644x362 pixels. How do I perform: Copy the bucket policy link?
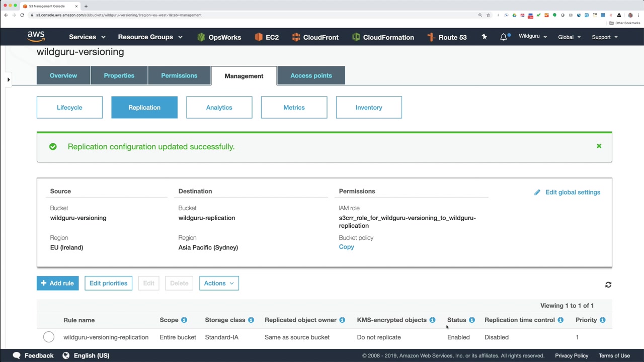click(x=347, y=247)
